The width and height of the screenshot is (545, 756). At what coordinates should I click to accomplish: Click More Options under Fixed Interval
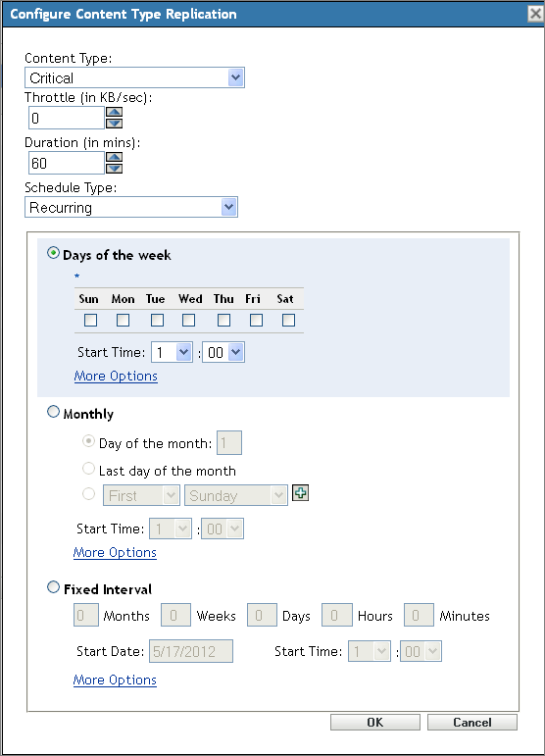point(115,680)
